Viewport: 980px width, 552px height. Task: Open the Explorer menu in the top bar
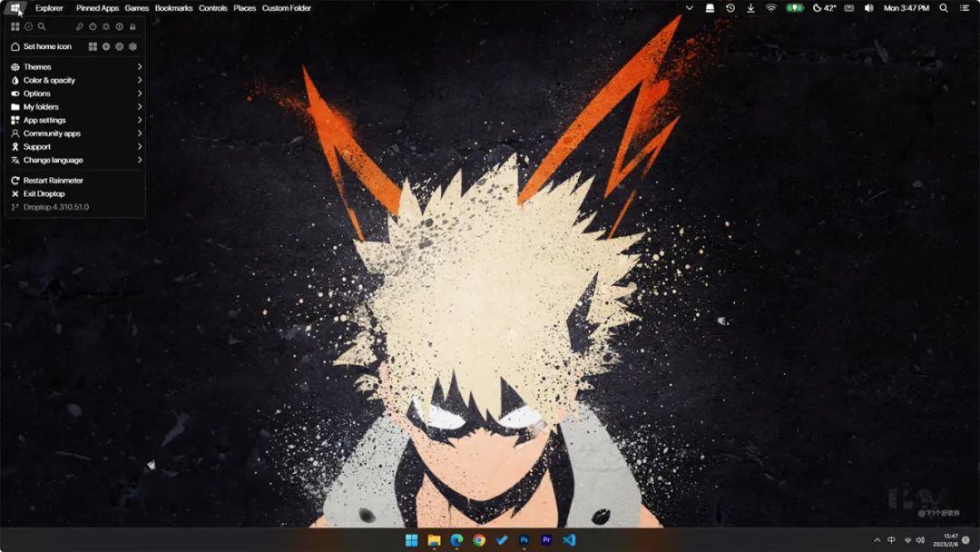pos(49,8)
